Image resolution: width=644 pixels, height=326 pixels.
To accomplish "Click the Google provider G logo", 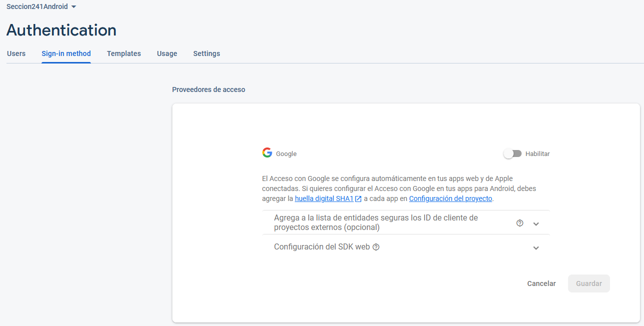I will point(267,152).
